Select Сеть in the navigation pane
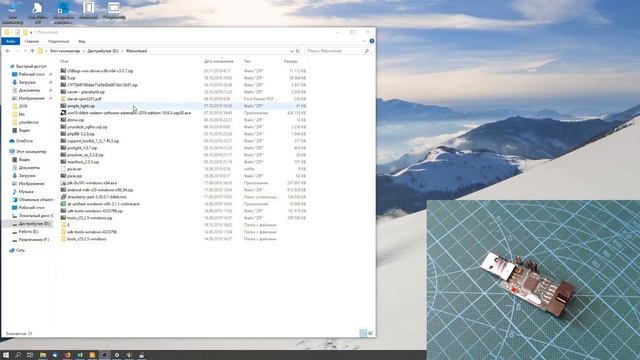Screen dimensions: 640x360 pos(17,250)
